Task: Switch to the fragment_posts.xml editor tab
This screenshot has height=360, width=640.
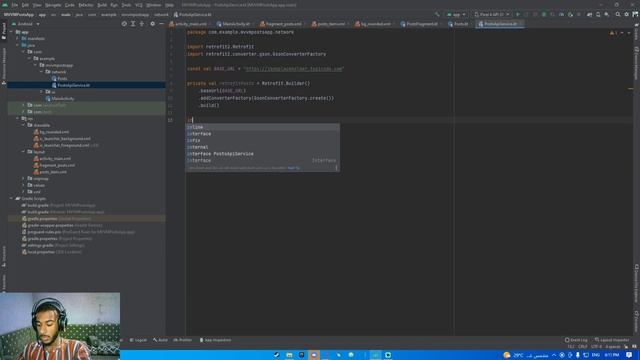Action: [x=282, y=24]
